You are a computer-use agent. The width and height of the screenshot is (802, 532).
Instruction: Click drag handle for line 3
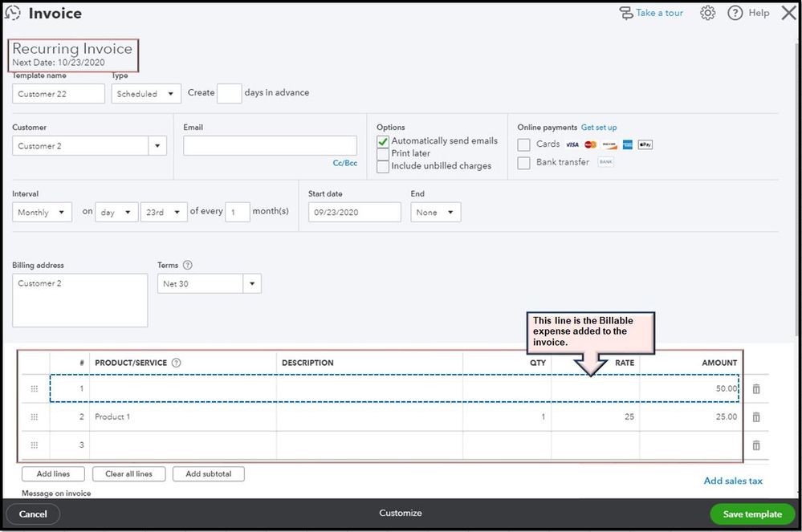click(x=35, y=445)
